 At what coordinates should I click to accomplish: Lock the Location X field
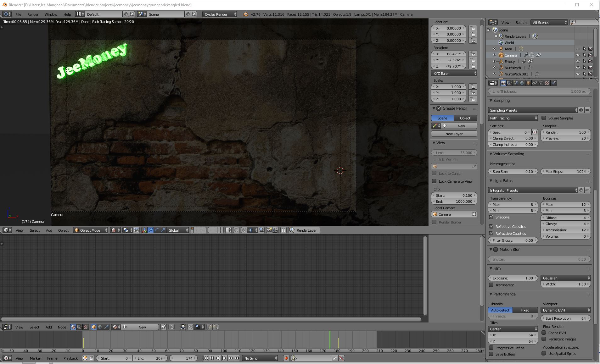click(473, 28)
